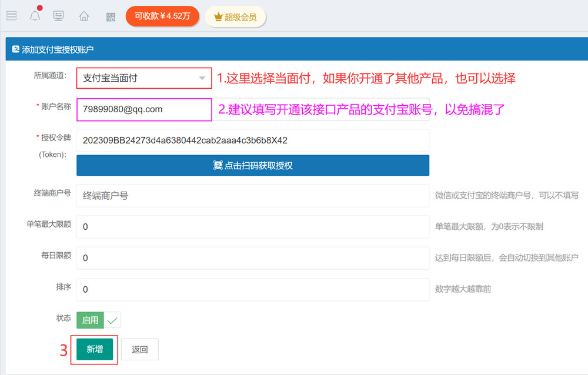The width and height of the screenshot is (588, 375).
Task: Click the 返回 button
Action: [x=140, y=349]
